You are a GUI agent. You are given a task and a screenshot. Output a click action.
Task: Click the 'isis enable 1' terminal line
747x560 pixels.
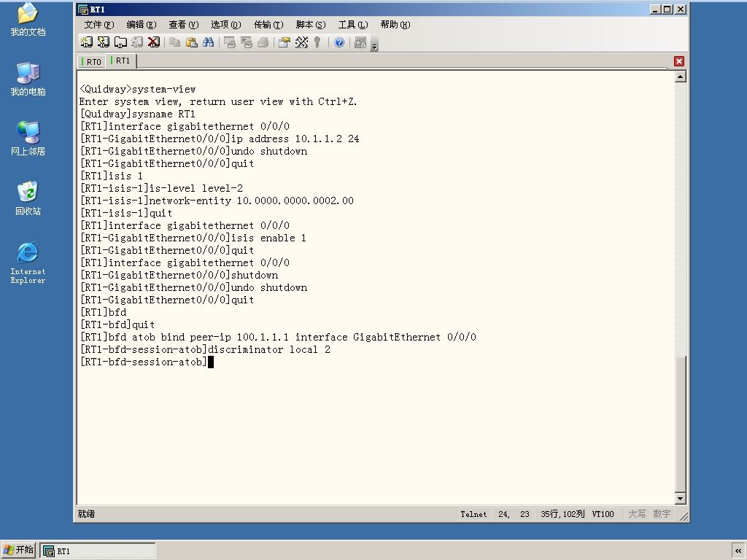click(193, 238)
